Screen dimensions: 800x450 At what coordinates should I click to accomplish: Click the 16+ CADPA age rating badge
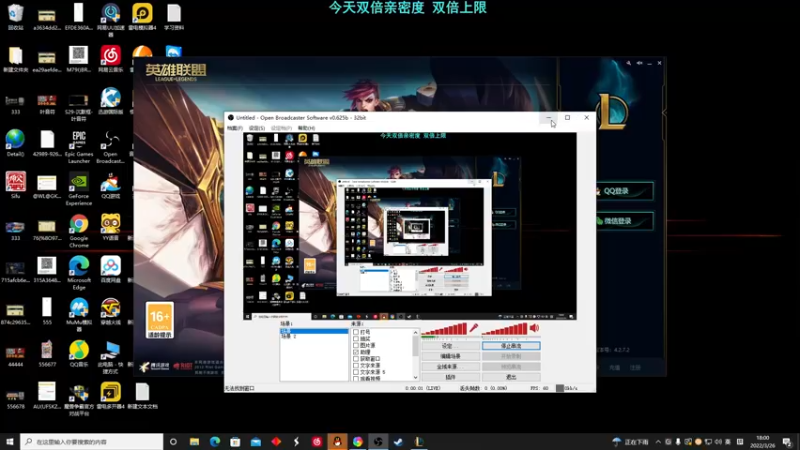160,320
